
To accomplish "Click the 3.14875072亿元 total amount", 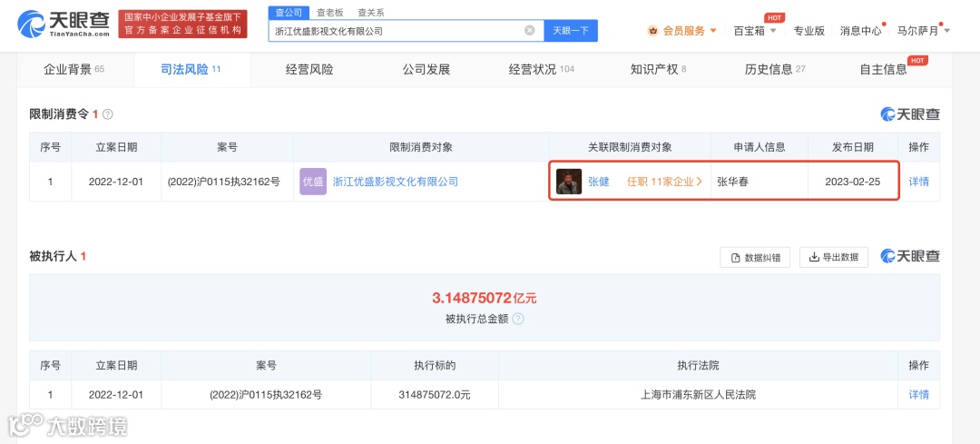I will [x=485, y=298].
